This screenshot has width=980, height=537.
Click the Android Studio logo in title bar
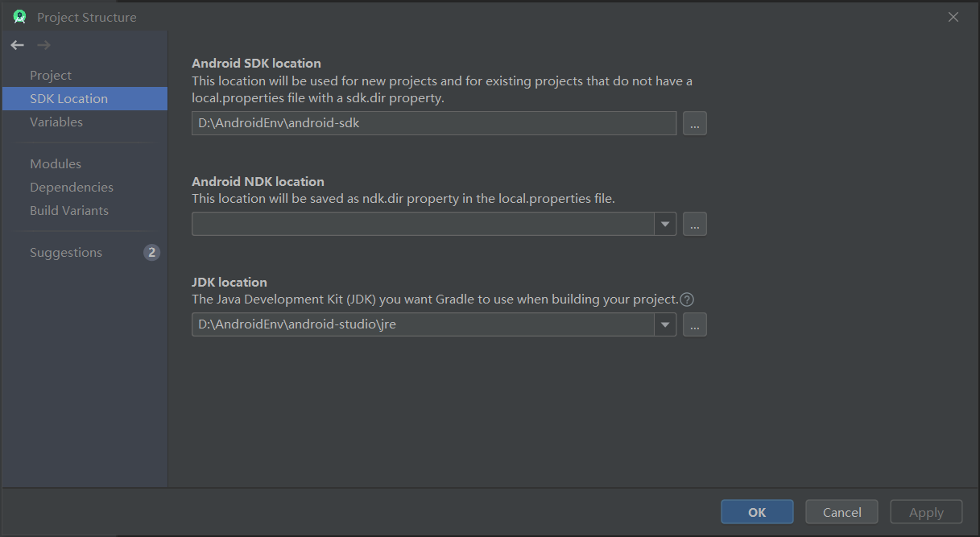tap(20, 17)
